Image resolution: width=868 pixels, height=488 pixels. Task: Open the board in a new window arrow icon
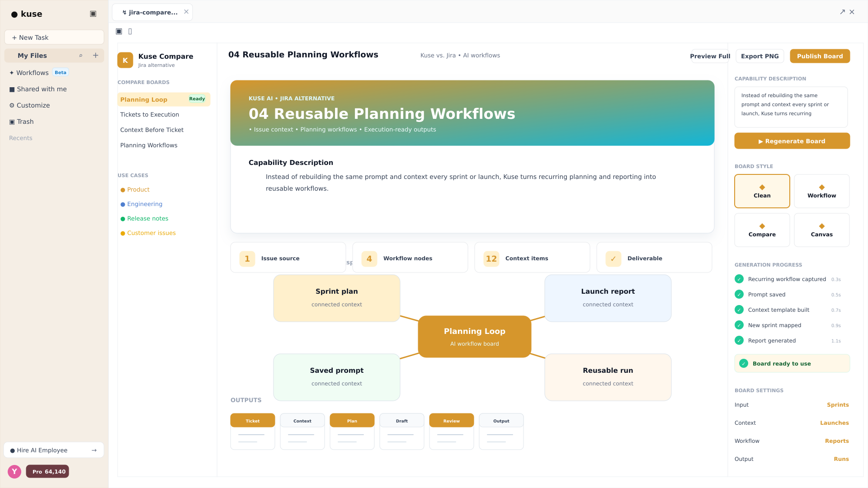point(842,12)
